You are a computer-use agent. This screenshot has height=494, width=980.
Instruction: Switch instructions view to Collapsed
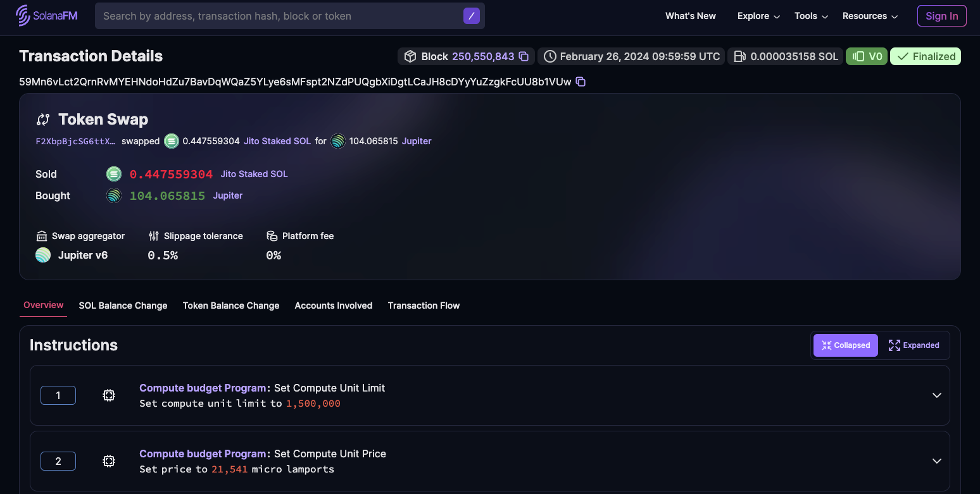[x=846, y=345]
